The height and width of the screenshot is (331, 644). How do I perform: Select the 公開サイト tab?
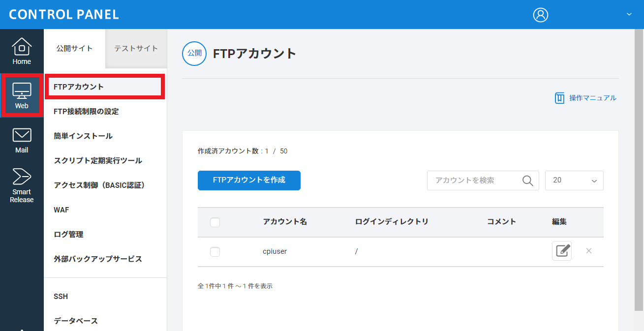click(x=74, y=48)
